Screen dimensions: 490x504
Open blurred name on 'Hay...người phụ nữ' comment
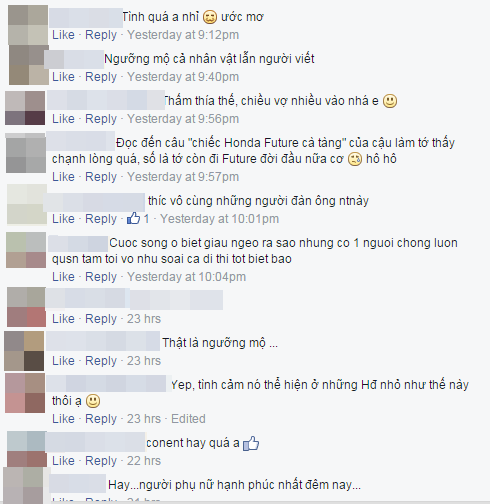[x=78, y=484]
